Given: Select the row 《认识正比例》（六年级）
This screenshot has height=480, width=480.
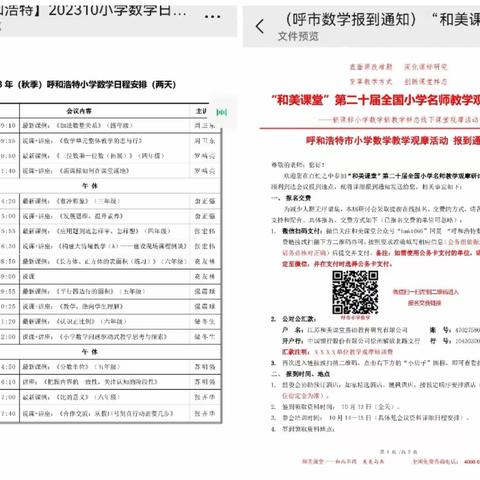Looking at the screenshot, I should pyautogui.click(x=110, y=322).
